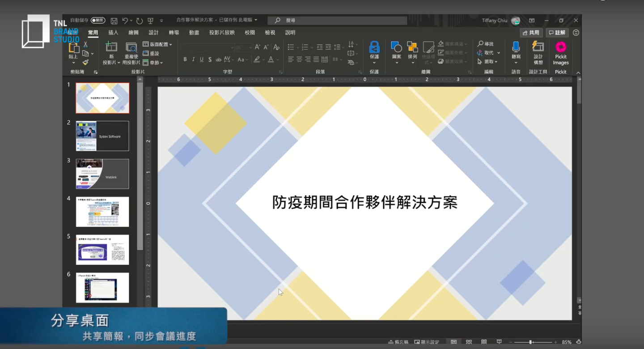
Task: Select the Format Painter brush icon
Action: (85, 63)
